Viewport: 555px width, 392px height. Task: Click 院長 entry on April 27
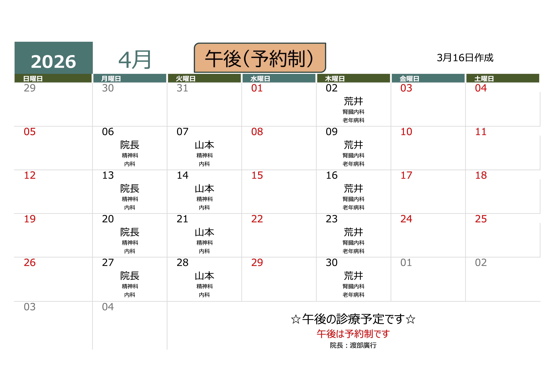click(x=130, y=276)
